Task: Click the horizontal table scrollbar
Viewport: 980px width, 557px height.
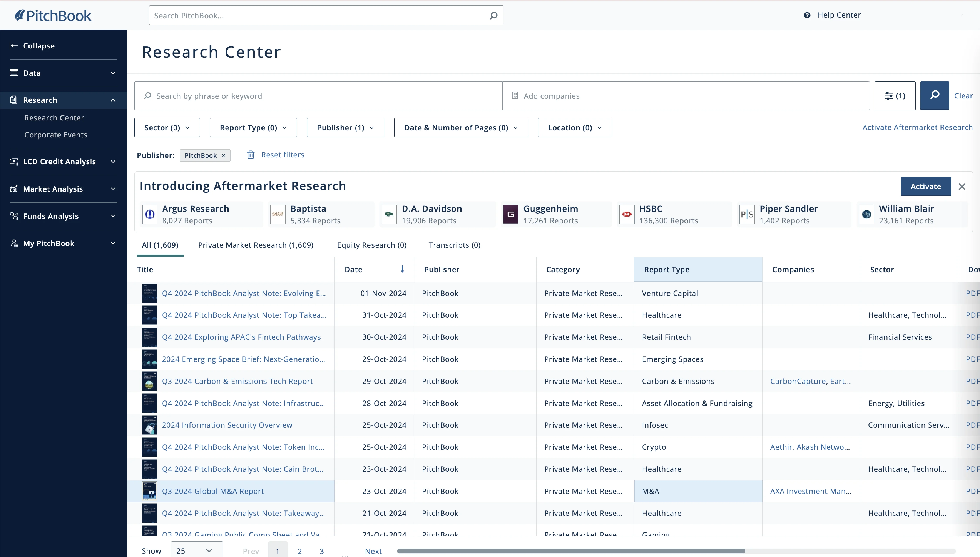Action: pos(571,551)
